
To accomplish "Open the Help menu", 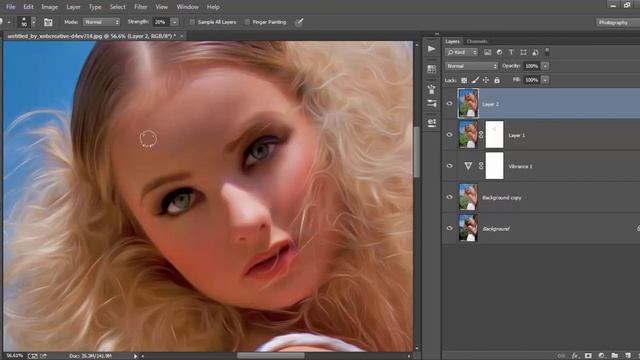I will [213, 7].
